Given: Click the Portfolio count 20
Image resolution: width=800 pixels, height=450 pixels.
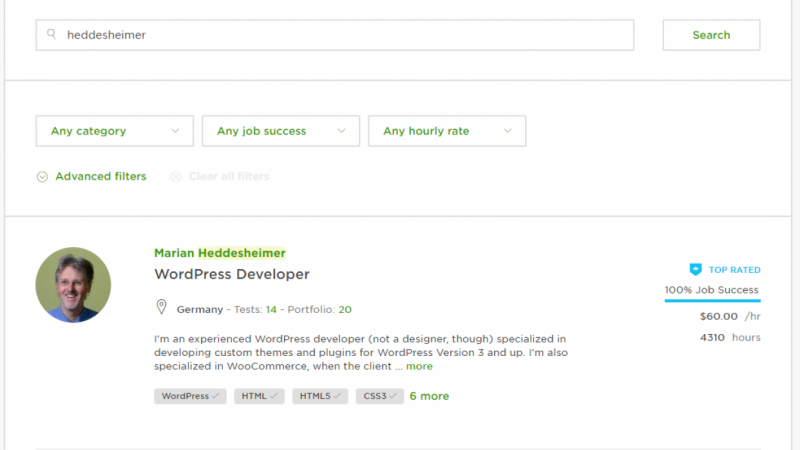Looking at the screenshot, I should [345, 309].
